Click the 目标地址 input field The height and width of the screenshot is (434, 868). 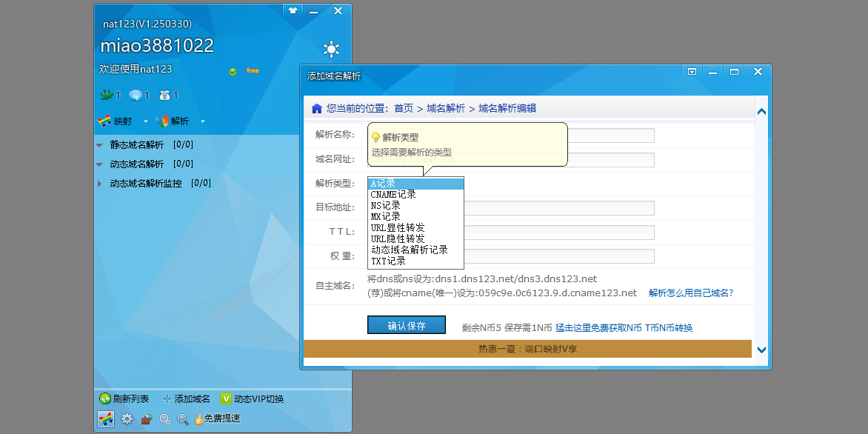pyautogui.click(x=559, y=208)
